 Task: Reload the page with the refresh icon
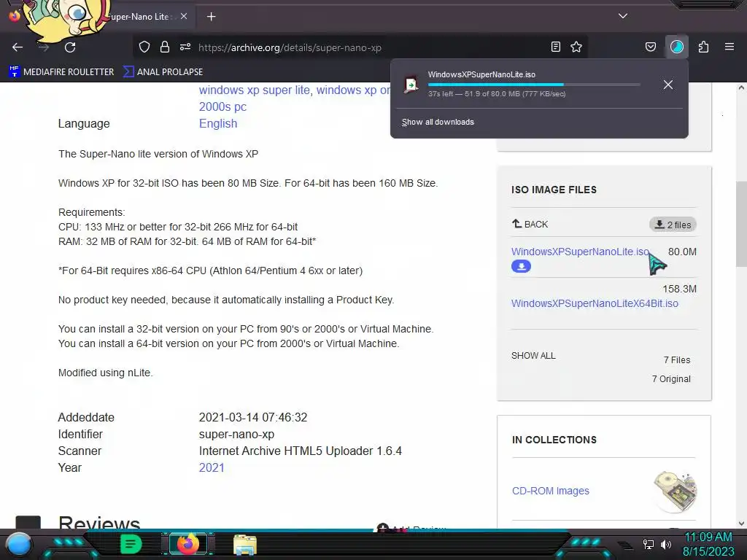pyautogui.click(x=70, y=47)
